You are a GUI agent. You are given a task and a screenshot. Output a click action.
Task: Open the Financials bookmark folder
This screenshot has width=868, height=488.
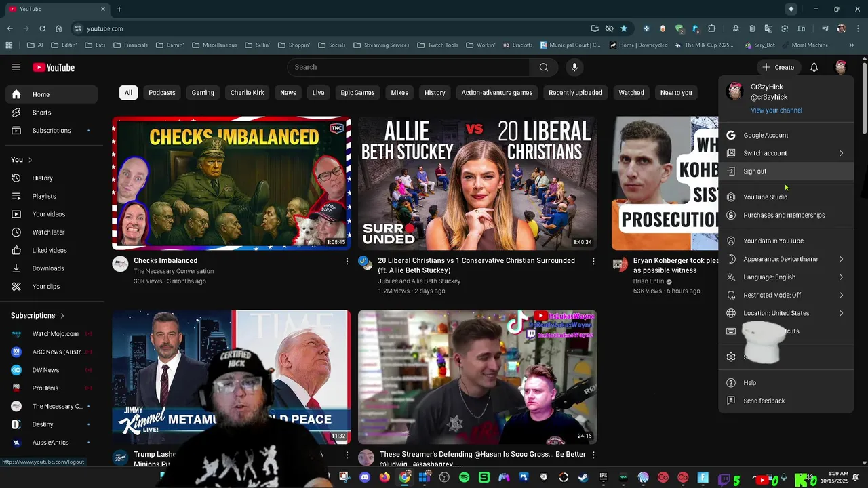coord(130,45)
